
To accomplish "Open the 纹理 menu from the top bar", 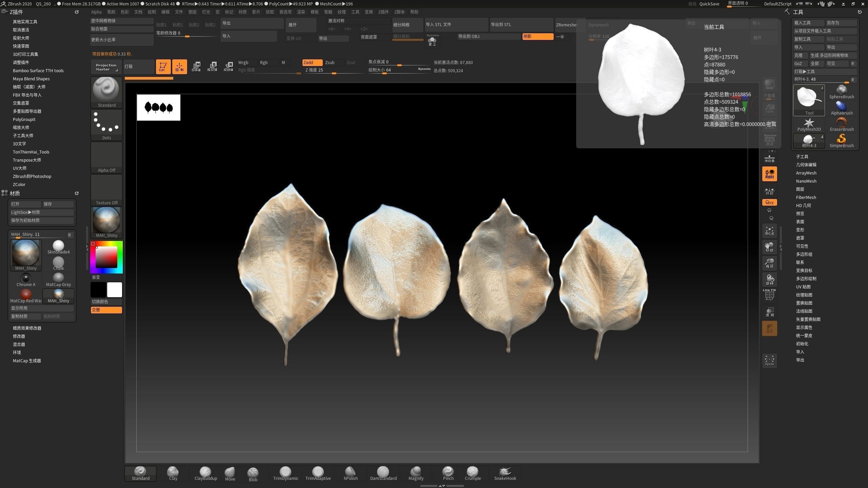I will click(342, 12).
